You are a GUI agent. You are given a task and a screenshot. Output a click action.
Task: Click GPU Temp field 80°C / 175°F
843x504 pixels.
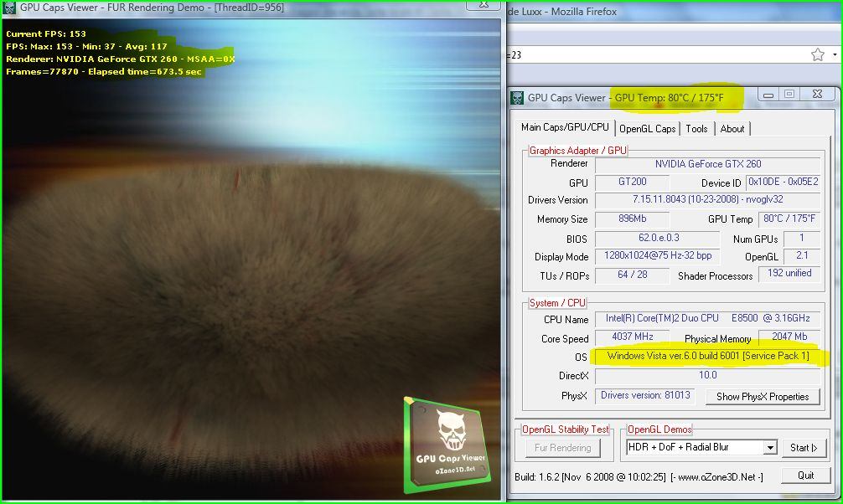coord(789,219)
